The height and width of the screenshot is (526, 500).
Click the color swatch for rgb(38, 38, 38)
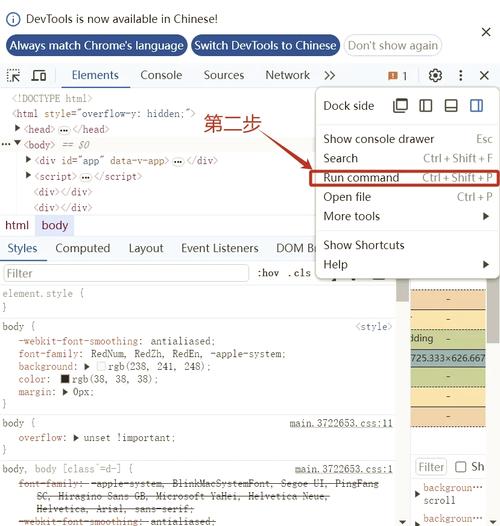click(65, 379)
